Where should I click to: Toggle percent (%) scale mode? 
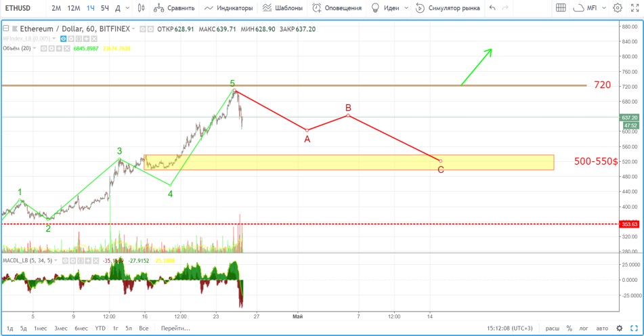point(569,329)
